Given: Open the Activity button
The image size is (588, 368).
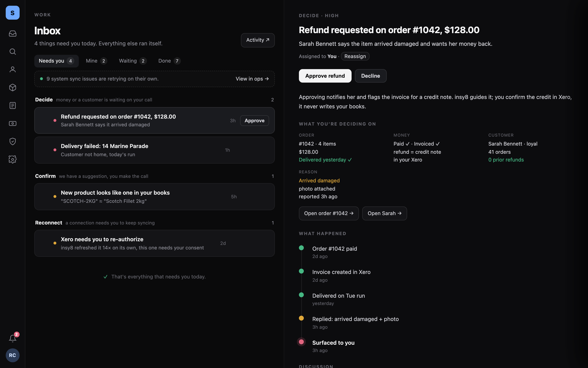Looking at the screenshot, I should [x=258, y=40].
